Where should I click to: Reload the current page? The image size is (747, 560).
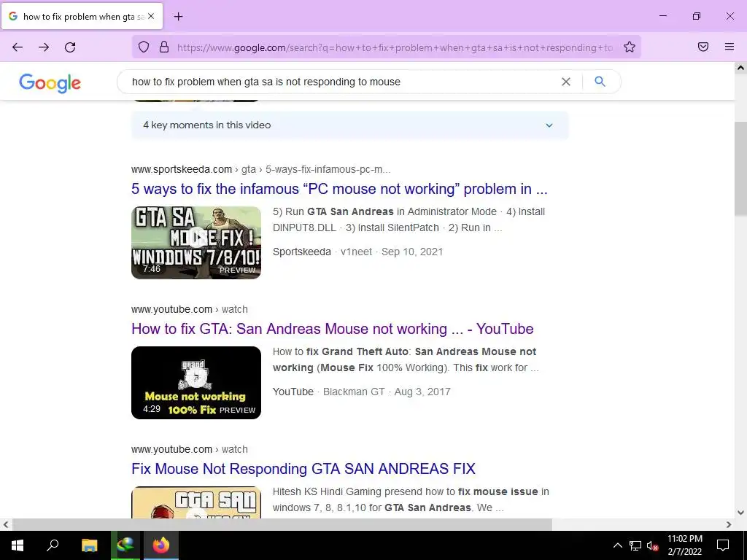tap(70, 47)
